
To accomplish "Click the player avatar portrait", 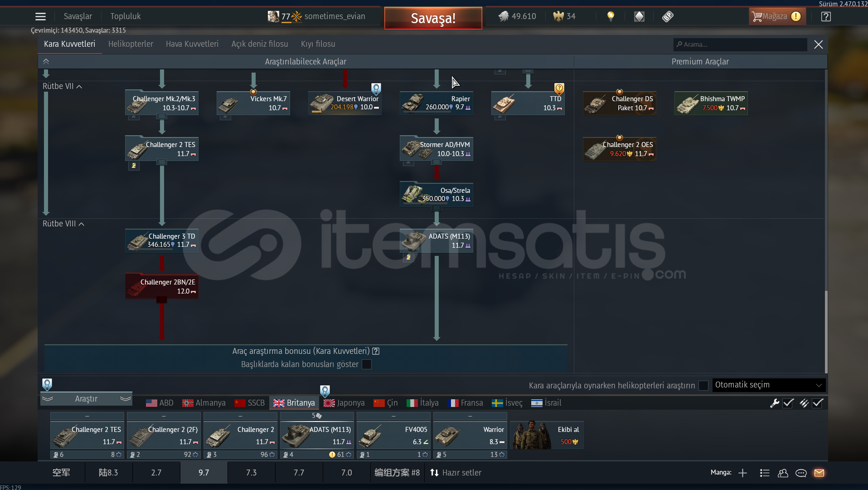I will [x=273, y=17].
